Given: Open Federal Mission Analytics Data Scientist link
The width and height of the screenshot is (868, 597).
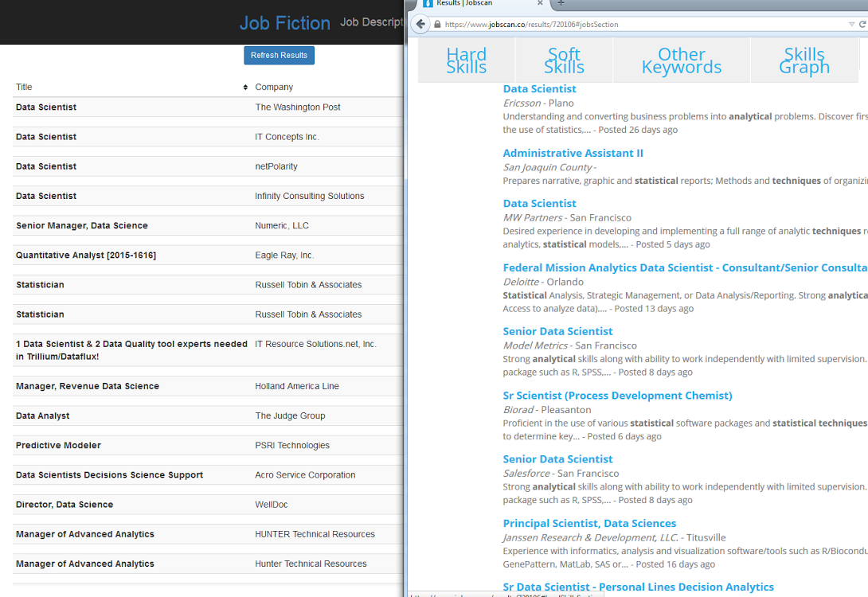Looking at the screenshot, I should tap(685, 267).
